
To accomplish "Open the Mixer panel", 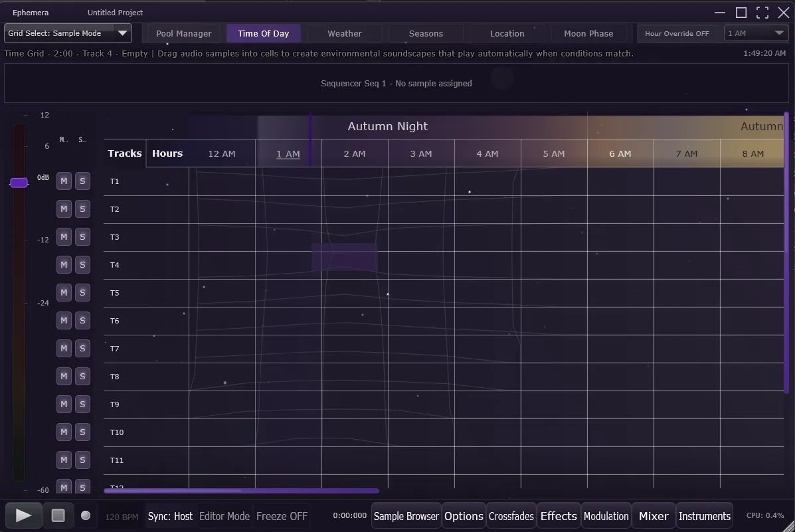I will [653, 515].
